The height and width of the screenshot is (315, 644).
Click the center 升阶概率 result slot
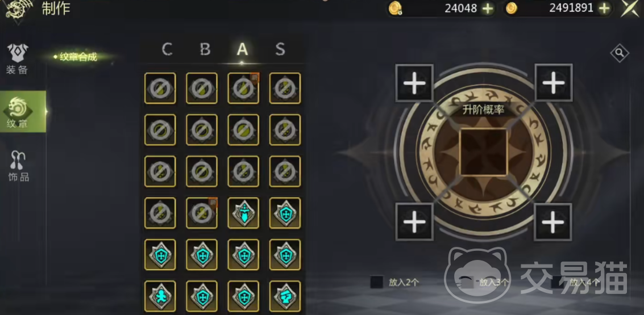tap(484, 152)
